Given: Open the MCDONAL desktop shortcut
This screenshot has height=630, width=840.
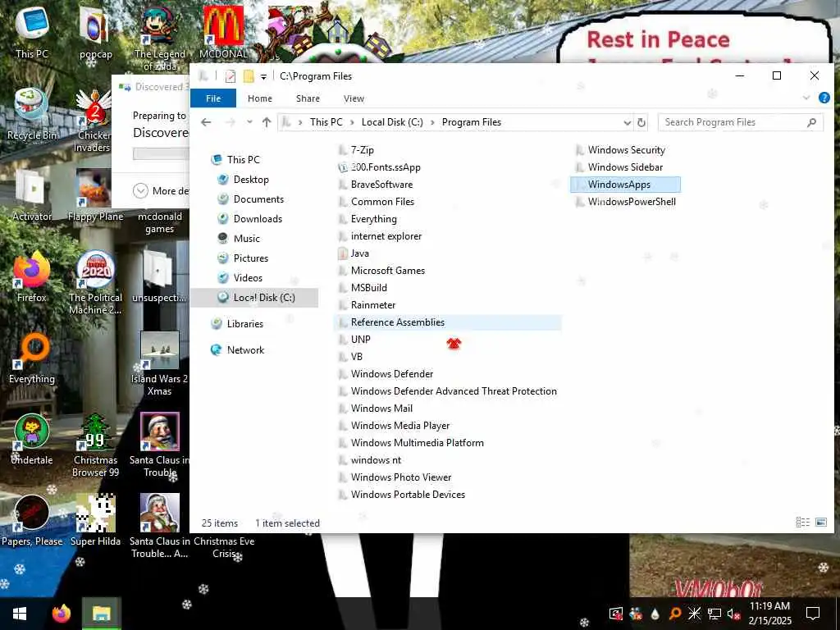Looking at the screenshot, I should coord(223,31).
